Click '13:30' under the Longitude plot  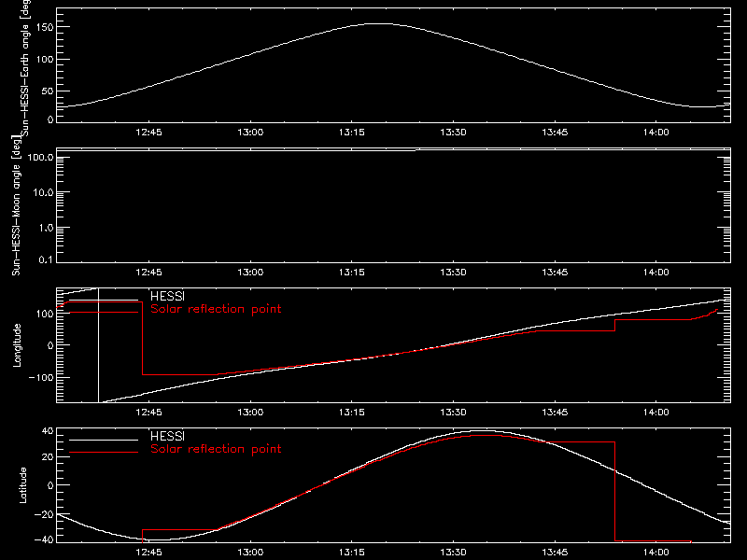[x=453, y=413]
